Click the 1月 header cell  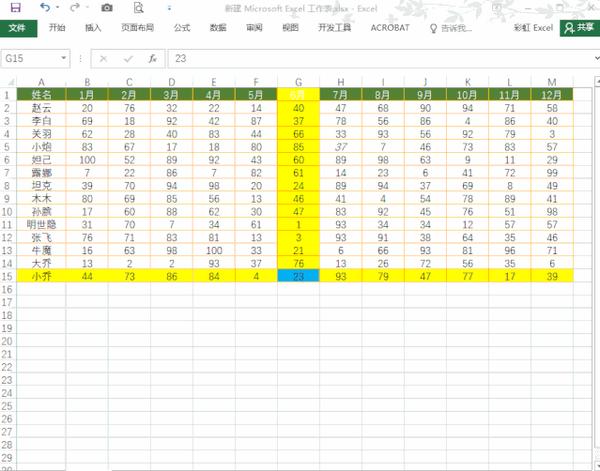pyautogui.click(x=87, y=95)
